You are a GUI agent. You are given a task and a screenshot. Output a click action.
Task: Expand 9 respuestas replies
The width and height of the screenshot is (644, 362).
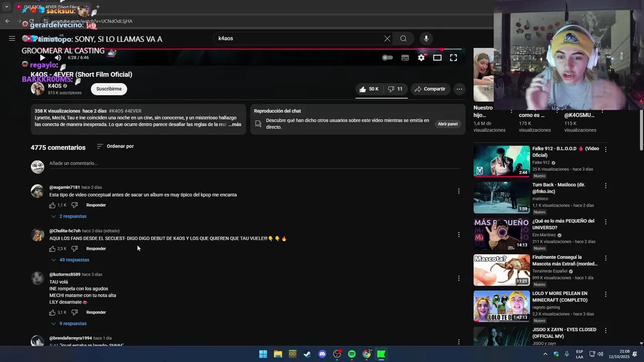pos(68,324)
